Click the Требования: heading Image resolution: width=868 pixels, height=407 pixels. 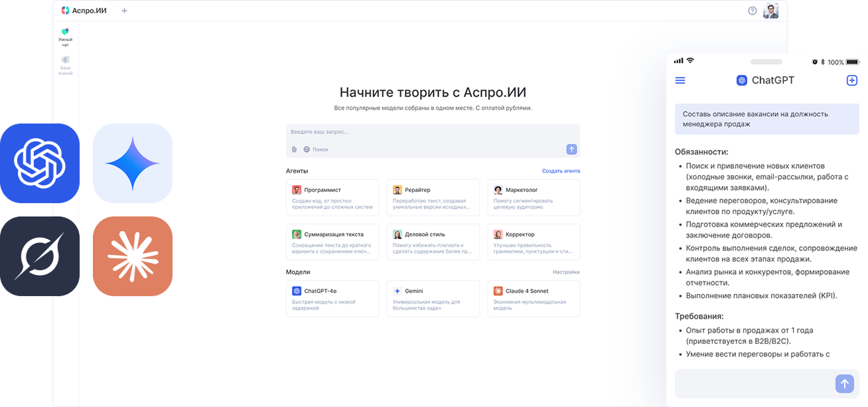point(699,316)
